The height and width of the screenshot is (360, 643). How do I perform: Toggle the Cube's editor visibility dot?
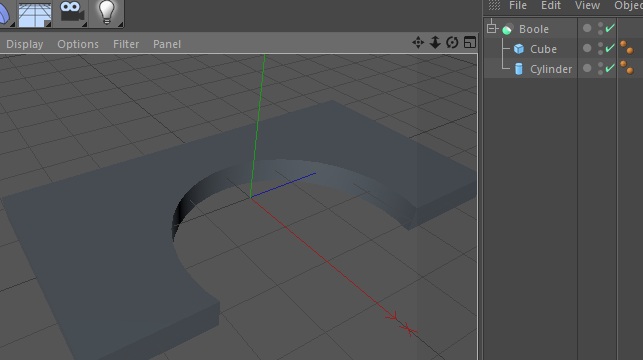pyautogui.click(x=600, y=45)
